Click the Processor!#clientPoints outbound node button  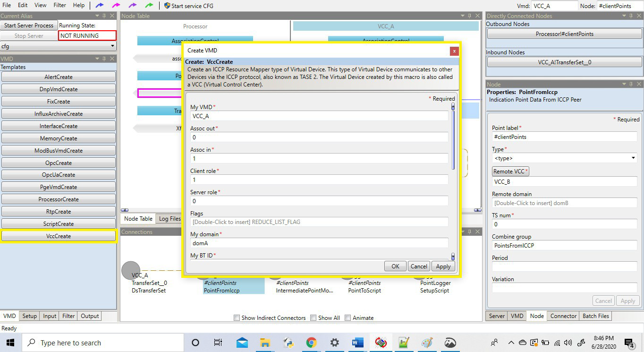point(565,34)
